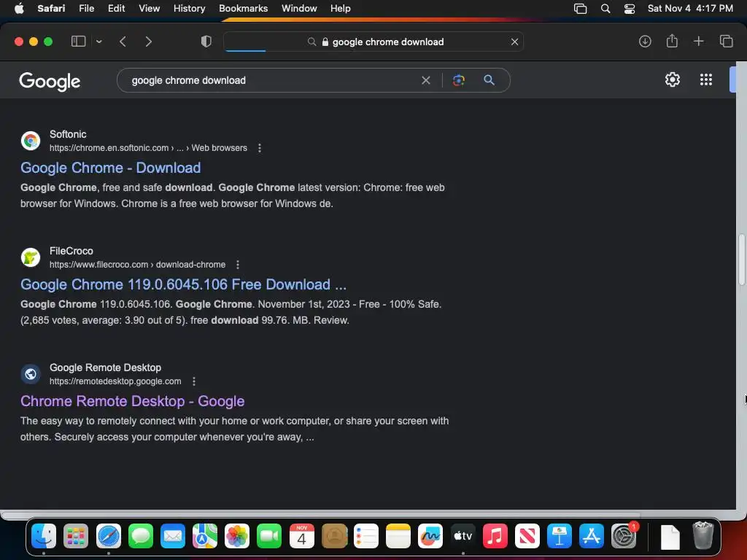Open Maps from the Dock
747x560 pixels.
point(205,536)
